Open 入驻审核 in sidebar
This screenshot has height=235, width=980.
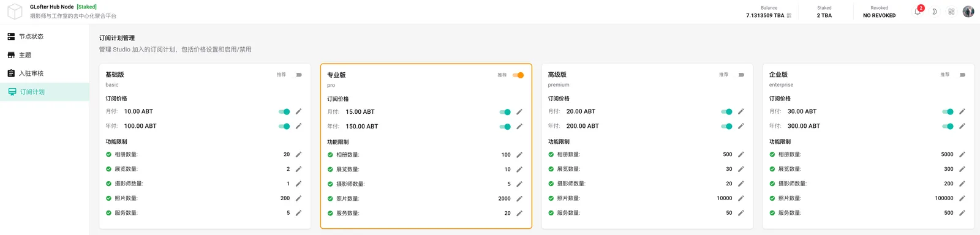click(x=45, y=73)
